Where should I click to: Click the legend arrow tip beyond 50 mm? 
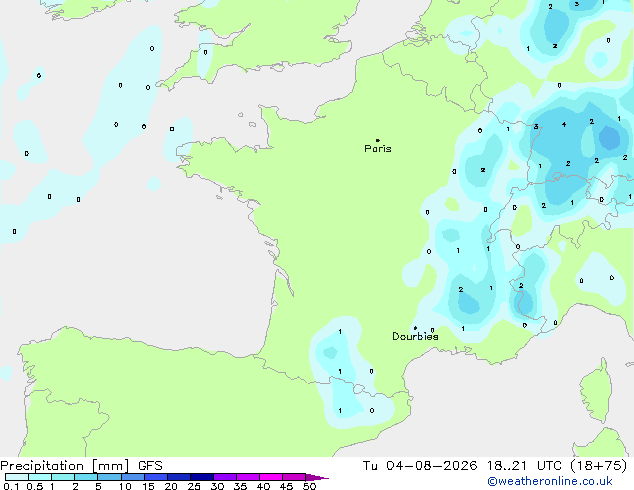click(x=317, y=477)
